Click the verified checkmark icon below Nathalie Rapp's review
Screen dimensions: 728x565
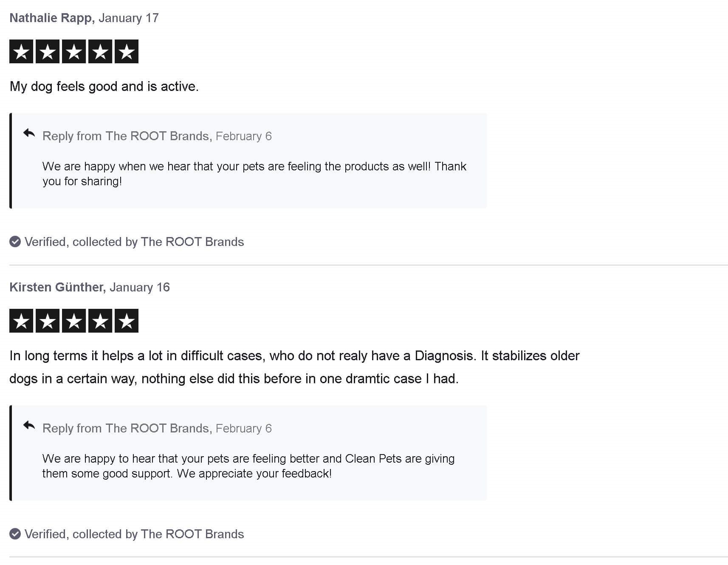15,242
